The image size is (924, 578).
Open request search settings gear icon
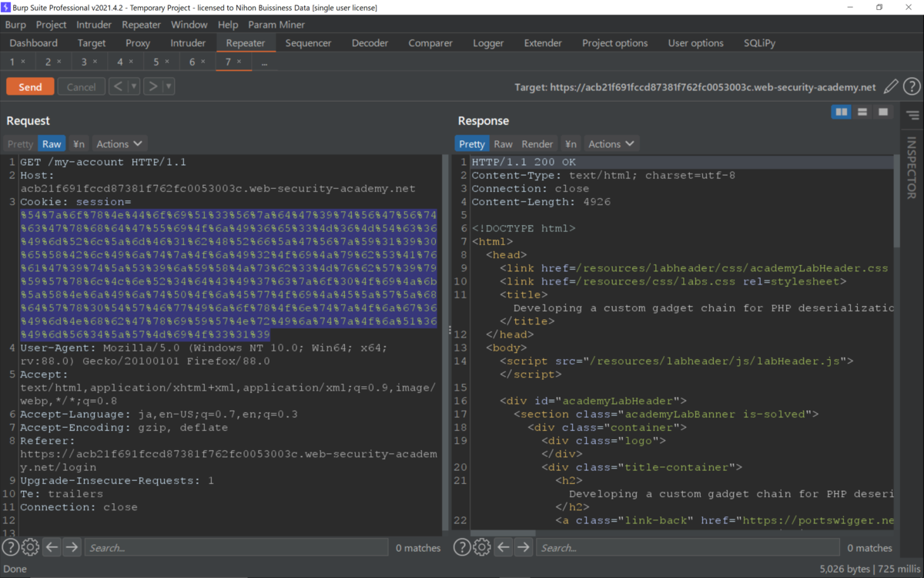click(x=31, y=547)
